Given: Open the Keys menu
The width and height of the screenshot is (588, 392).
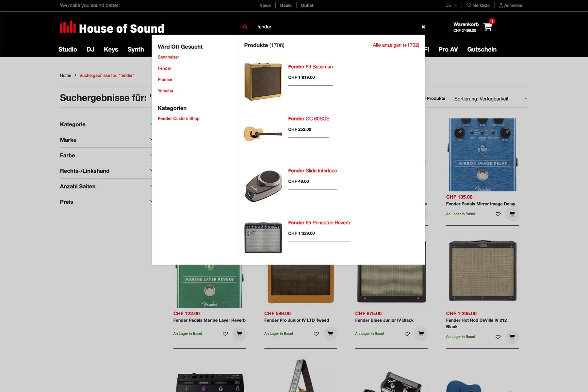Looking at the screenshot, I should pyautogui.click(x=111, y=49).
